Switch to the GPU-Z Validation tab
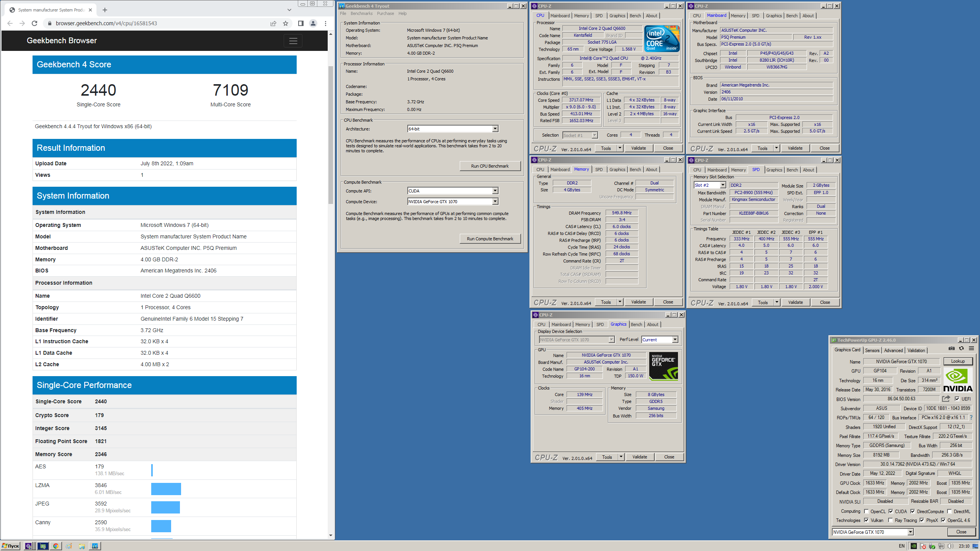Viewport: 980px width, 551px height. coord(916,350)
